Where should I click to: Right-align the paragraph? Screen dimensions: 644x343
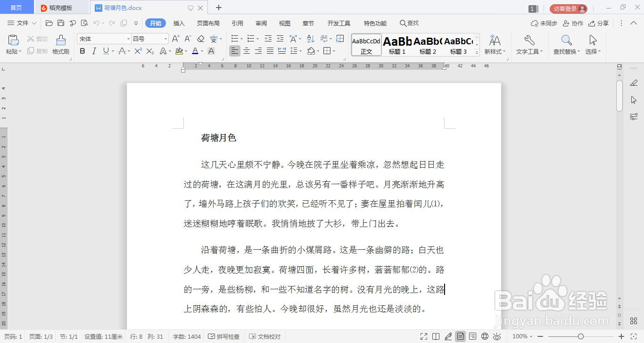258,51
